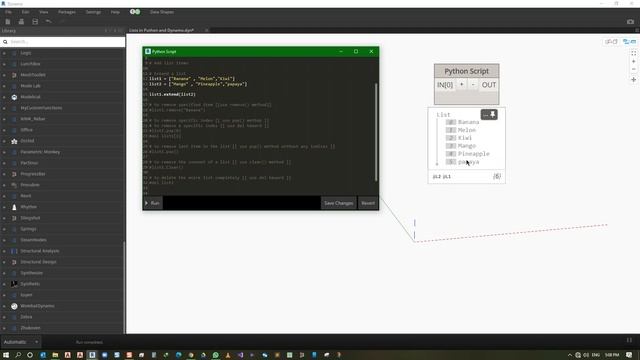The width and height of the screenshot is (640, 360).
Task: Toggle the @L2 list level indicator in the preview
Action: [437, 176]
